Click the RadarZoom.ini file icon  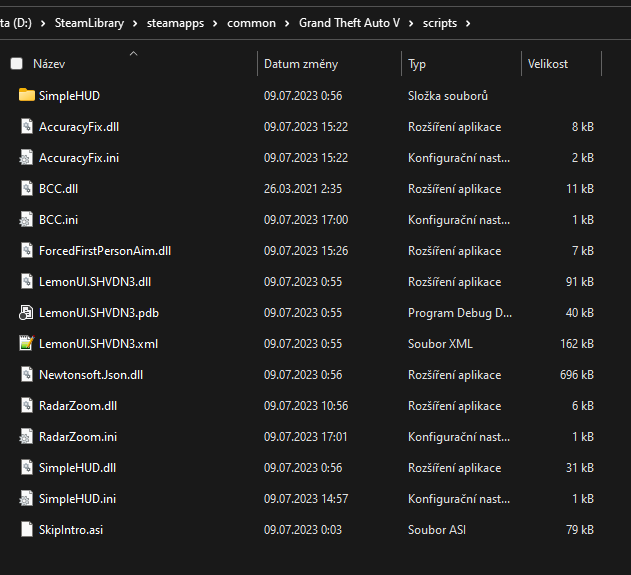point(27,436)
